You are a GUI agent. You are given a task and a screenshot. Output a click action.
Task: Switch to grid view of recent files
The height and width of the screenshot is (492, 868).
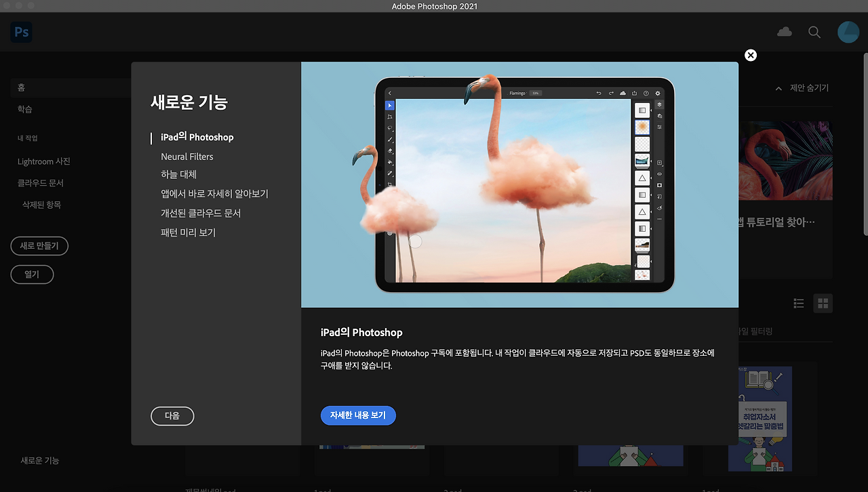pos(823,303)
